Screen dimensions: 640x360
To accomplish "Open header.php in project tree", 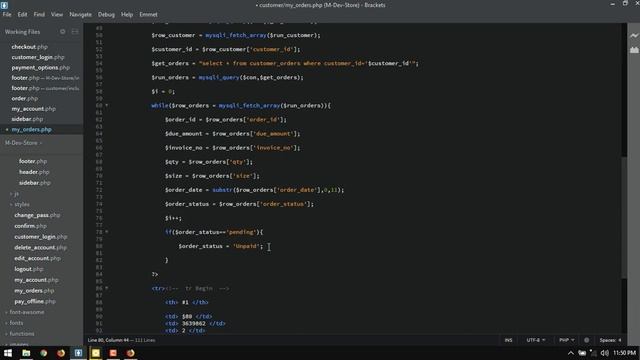I will pyautogui.click(x=34, y=172).
